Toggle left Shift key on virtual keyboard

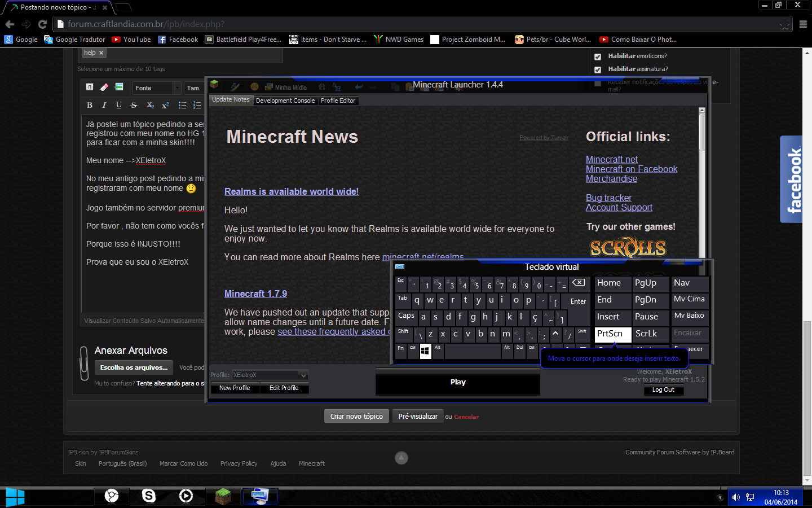[x=404, y=334]
